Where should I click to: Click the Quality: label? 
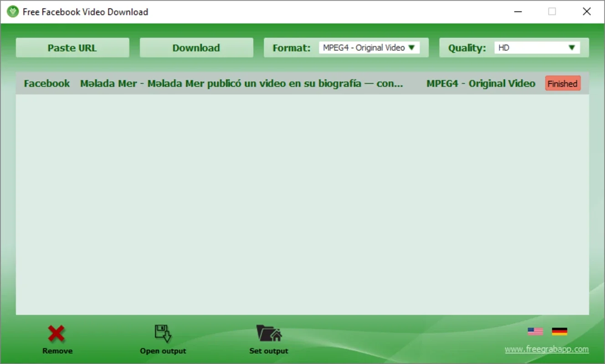point(467,48)
